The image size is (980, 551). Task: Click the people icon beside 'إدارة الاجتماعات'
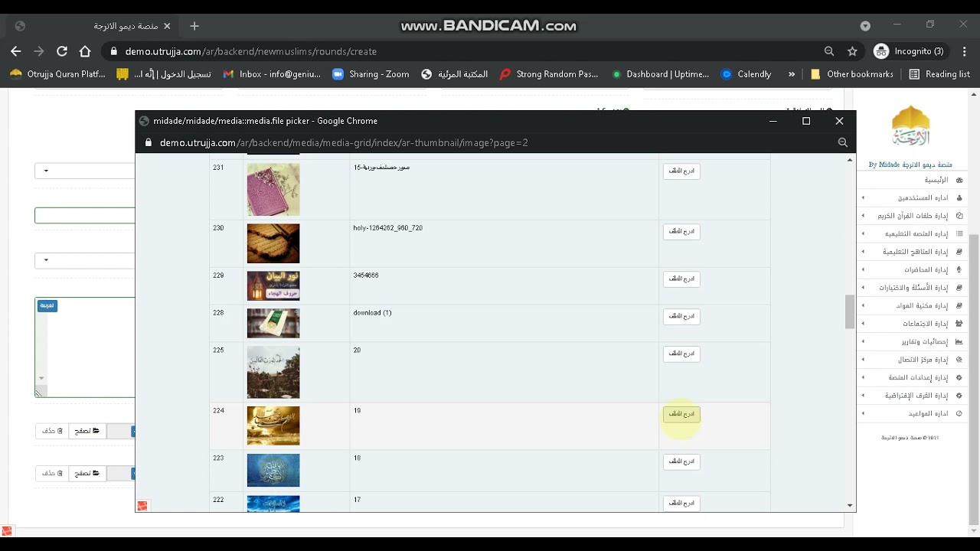959,324
